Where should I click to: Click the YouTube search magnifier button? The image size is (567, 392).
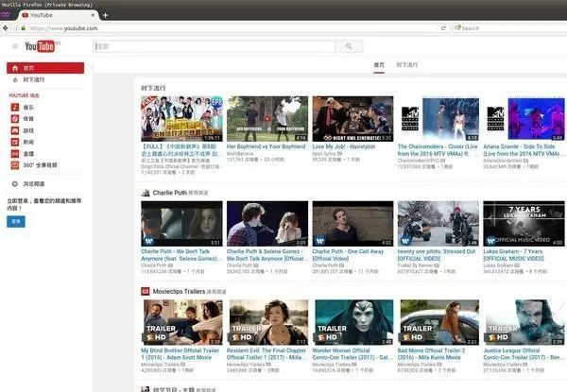[351, 46]
